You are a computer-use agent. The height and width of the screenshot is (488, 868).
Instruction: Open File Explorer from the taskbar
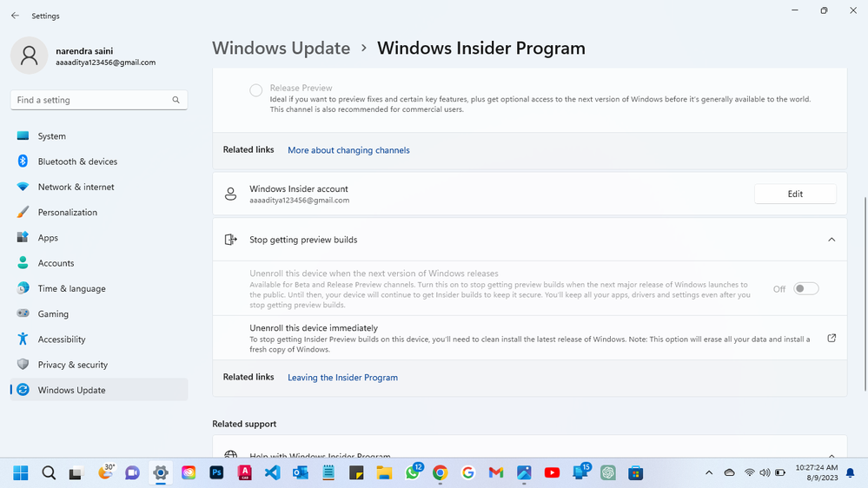384,473
